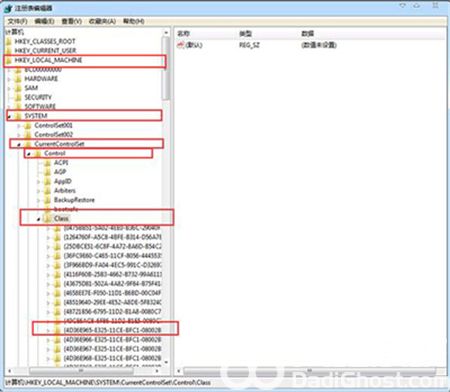450x392 pixels.
Task: Collapse the SYSTEM key
Action: [9, 116]
